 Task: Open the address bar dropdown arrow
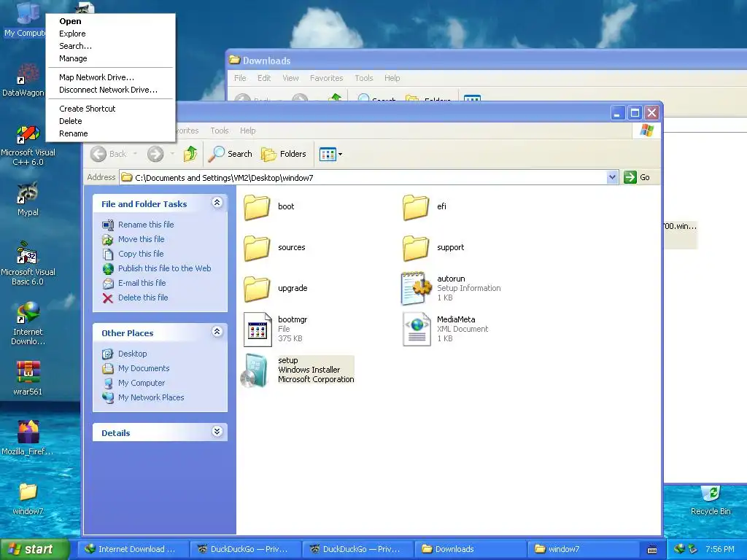pos(612,178)
